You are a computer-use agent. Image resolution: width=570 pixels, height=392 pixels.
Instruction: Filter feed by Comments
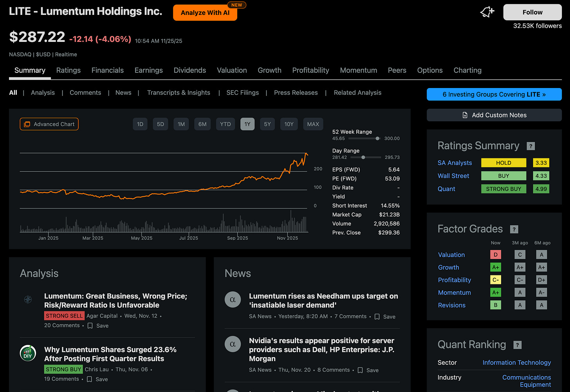(x=85, y=93)
